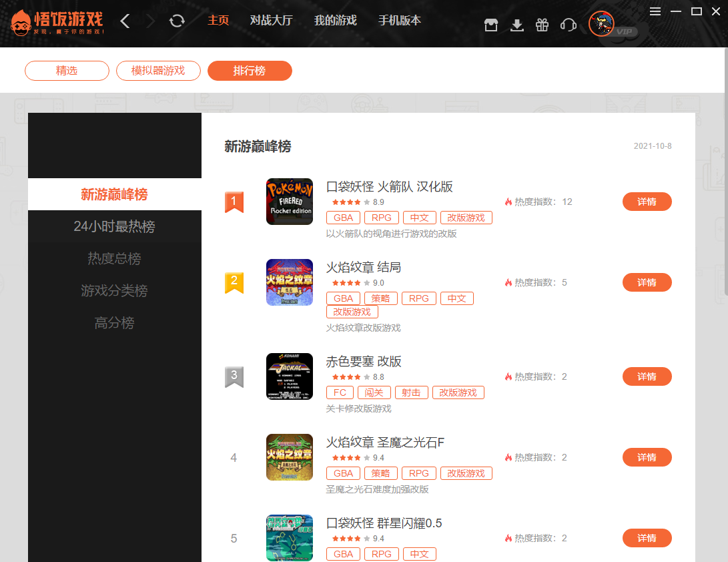The height and width of the screenshot is (562, 728).
Task: Click the 口袋妖怪 群星闪耀0.5 thumbnail
Action: pyautogui.click(x=289, y=538)
